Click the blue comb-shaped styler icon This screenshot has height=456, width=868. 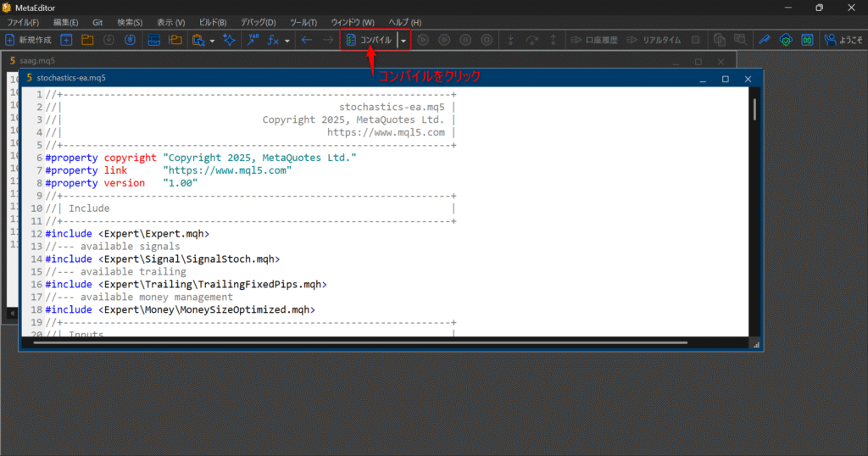[765, 40]
